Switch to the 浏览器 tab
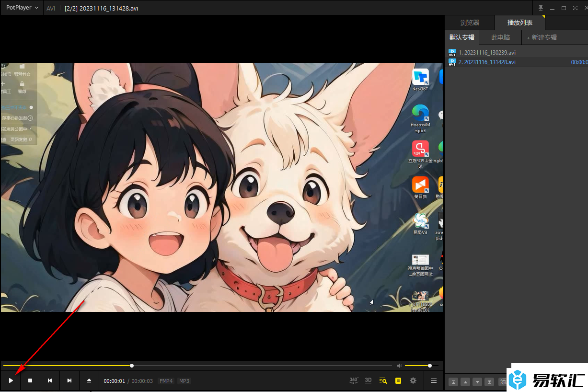Screen dimensions: 588x392 point(470,23)
